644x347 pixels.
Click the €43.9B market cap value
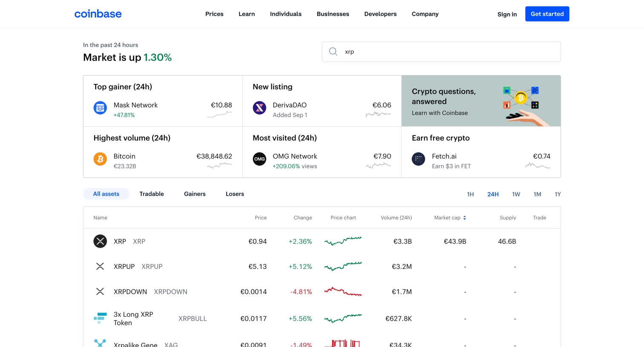(x=455, y=241)
